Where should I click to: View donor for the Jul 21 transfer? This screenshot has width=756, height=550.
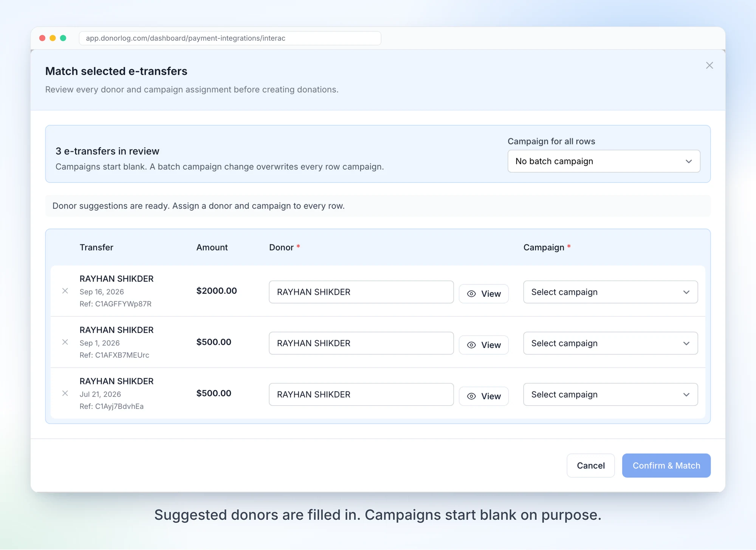coord(483,396)
